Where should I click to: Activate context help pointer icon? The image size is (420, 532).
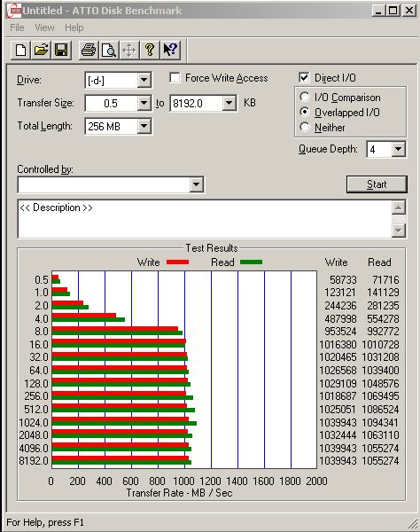[x=170, y=51]
